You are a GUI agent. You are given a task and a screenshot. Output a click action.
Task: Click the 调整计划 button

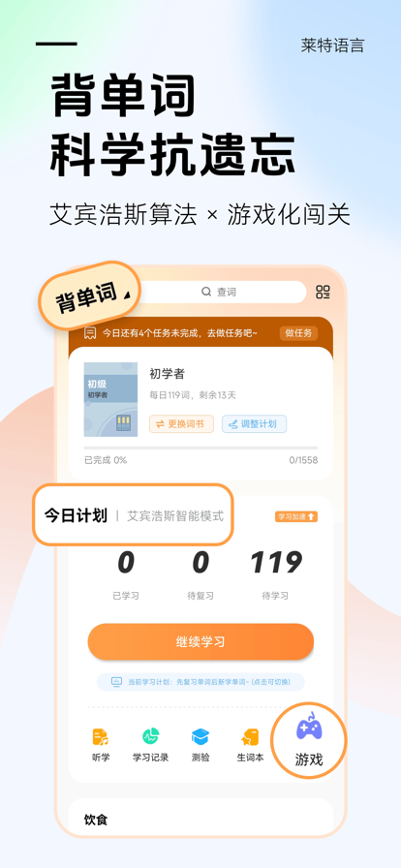[254, 424]
